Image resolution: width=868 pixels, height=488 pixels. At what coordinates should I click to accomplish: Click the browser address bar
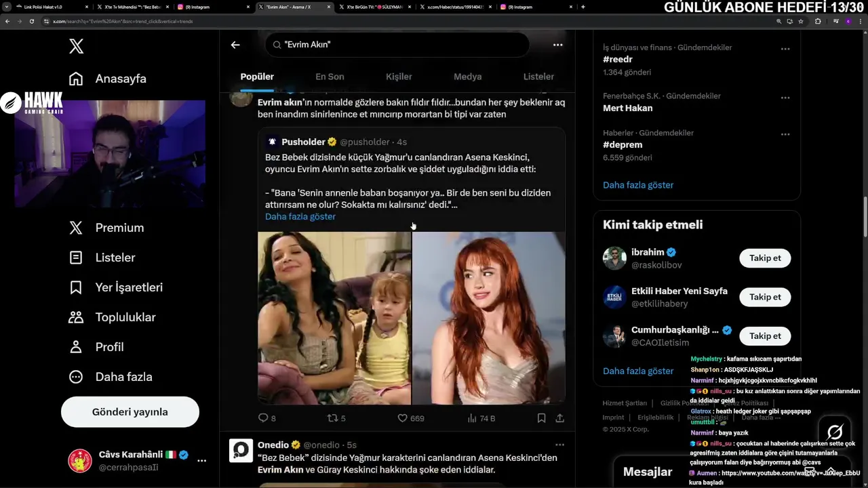(x=407, y=21)
